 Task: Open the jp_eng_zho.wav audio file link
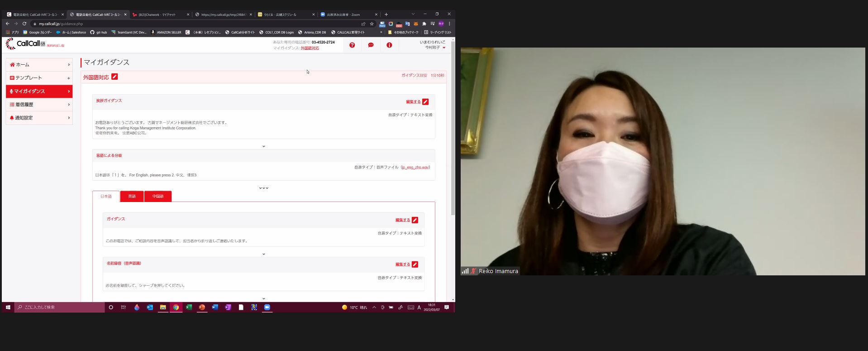(x=415, y=168)
